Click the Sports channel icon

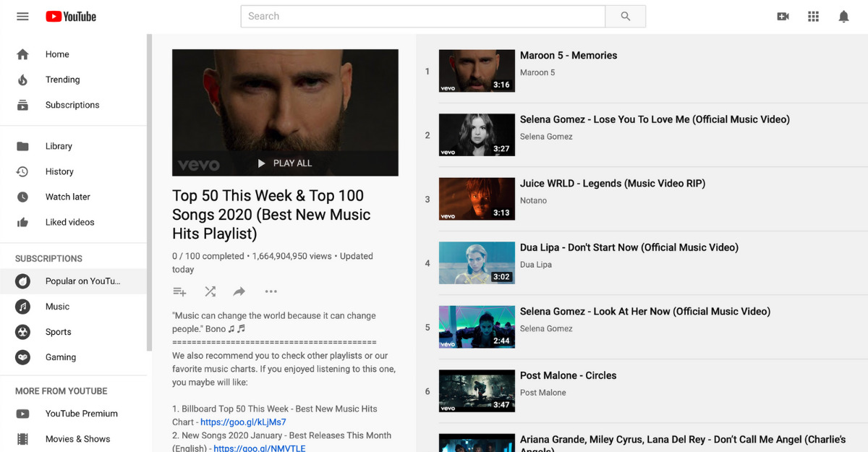tap(22, 332)
